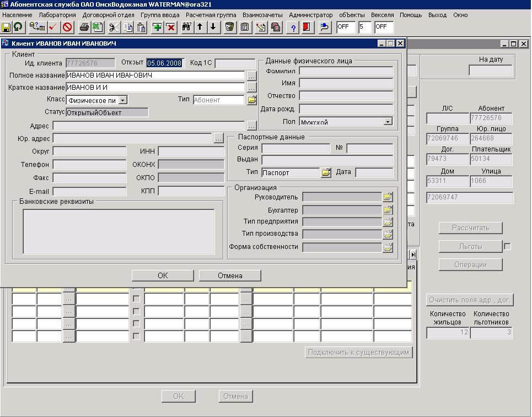The height and width of the screenshot is (417, 532).
Task: Delete record with red X icon
Action: coord(171,27)
